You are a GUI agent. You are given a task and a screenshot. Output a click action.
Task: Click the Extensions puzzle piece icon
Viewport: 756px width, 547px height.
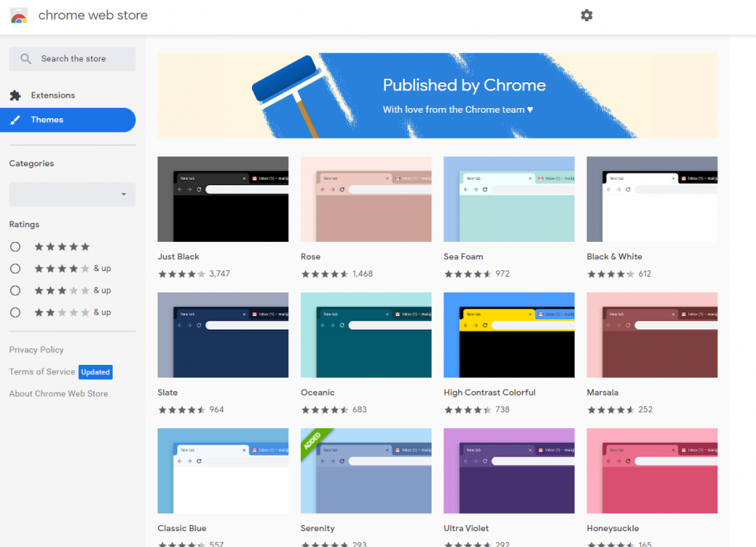click(x=15, y=95)
